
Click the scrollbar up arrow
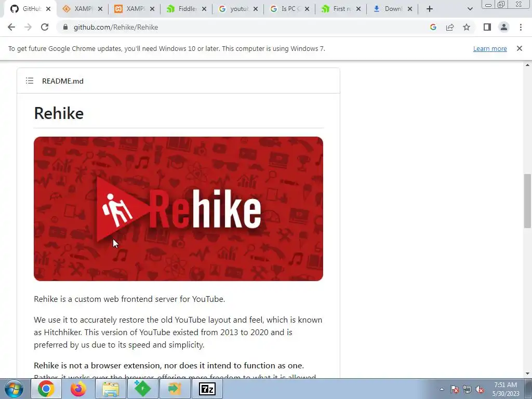tap(527, 65)
